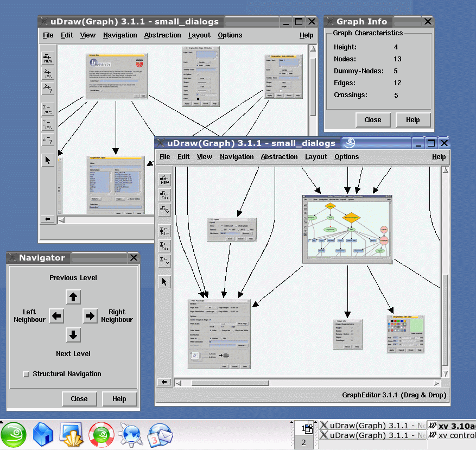This screenshot has width=476, height=450.
Task: Go to Previous Level with the Navigator up arrow
Action: click(73, 297)
